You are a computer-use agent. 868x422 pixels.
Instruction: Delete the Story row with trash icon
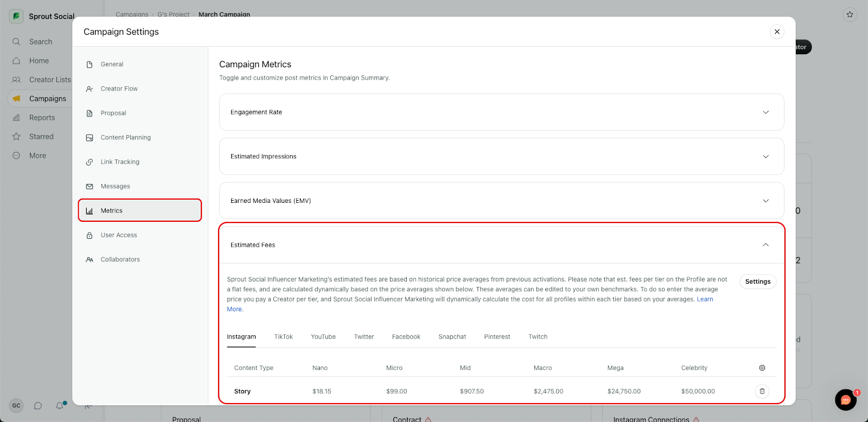click(762, 391)
